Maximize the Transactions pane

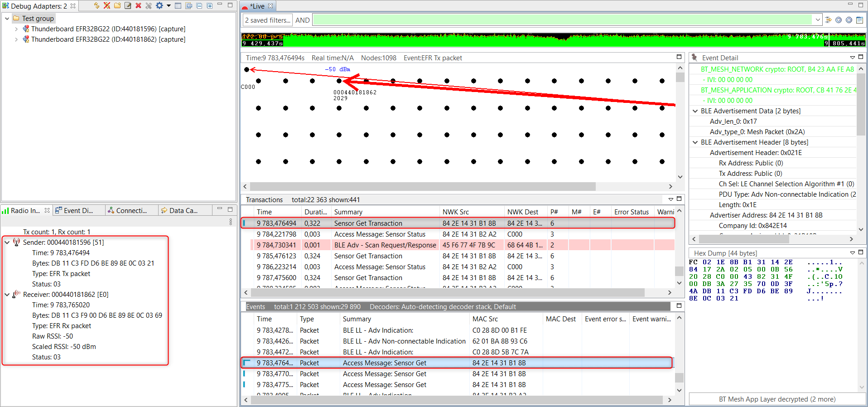[679, 199]
